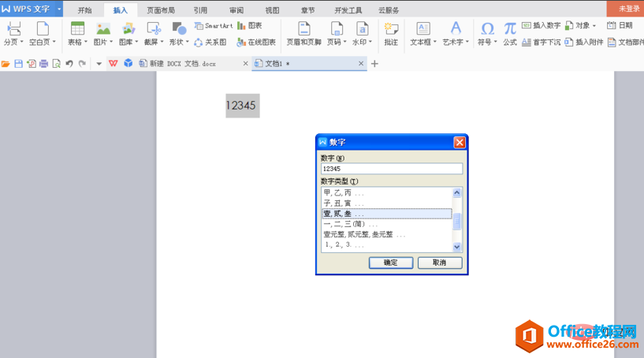Click the scroll down arrow in number type list
Viewport: 644px width, 358px height.
click(x=456, y=247)
